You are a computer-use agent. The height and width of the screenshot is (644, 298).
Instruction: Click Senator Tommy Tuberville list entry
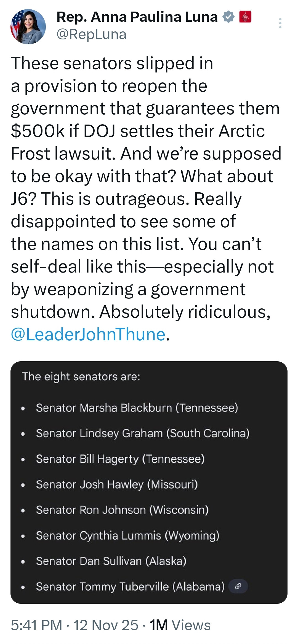pos(130,586)
